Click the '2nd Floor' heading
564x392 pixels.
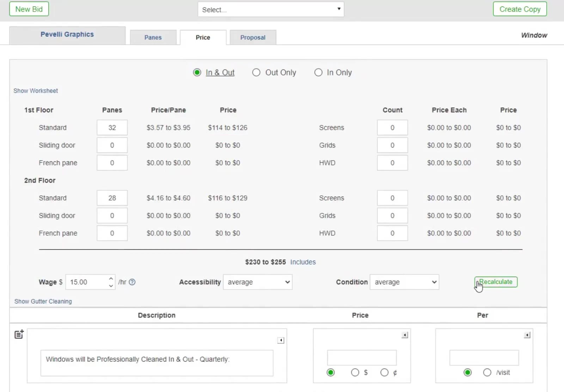tap(40, 180)
